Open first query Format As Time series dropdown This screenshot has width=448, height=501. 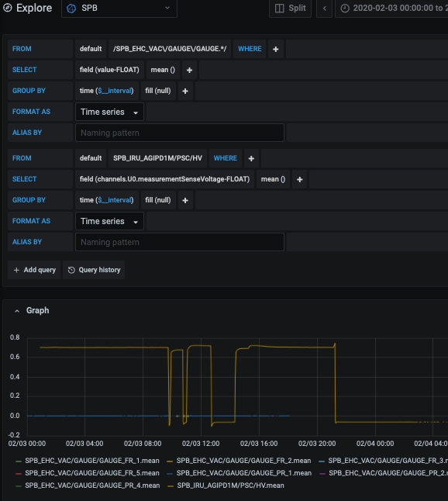point(109,112)
